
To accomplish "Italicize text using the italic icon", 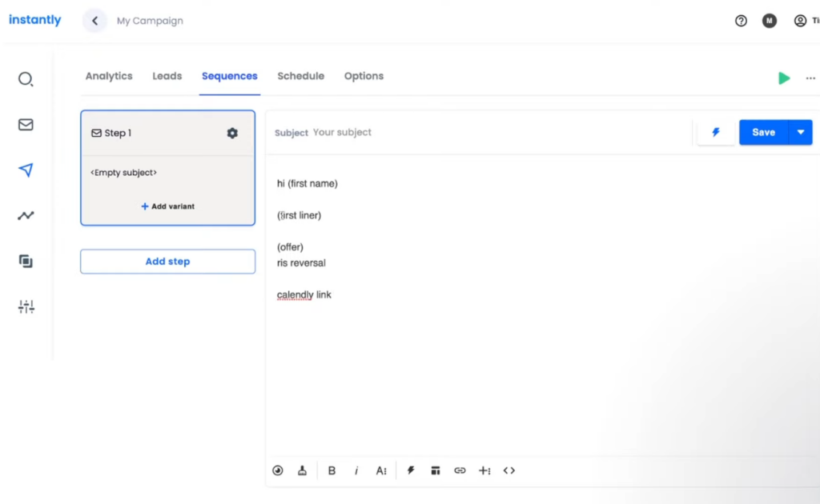I will pyautogui.click(x=356, y=470).
